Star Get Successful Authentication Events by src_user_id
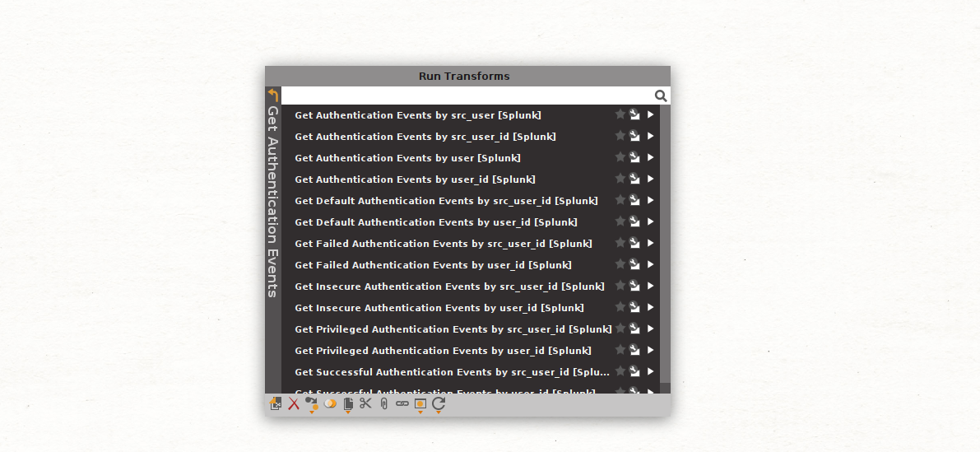 point(620,370)
